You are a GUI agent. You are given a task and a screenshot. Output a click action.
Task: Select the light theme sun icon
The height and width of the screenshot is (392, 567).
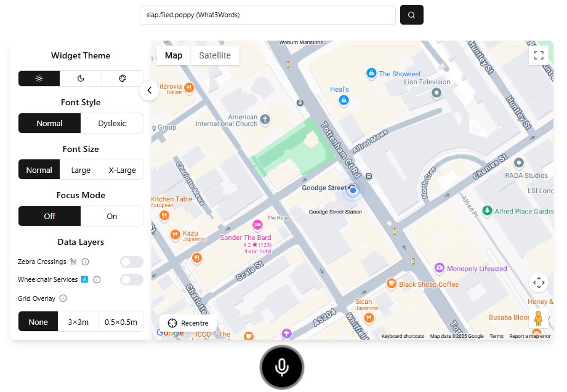point(39,79)
